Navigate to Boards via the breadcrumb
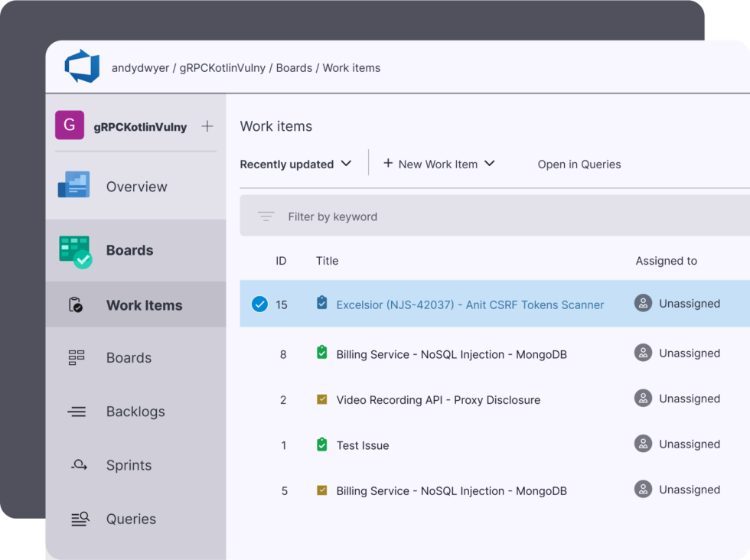Image resolution: width=750 pixels, height=560 pixels. [x=295, y=67]
